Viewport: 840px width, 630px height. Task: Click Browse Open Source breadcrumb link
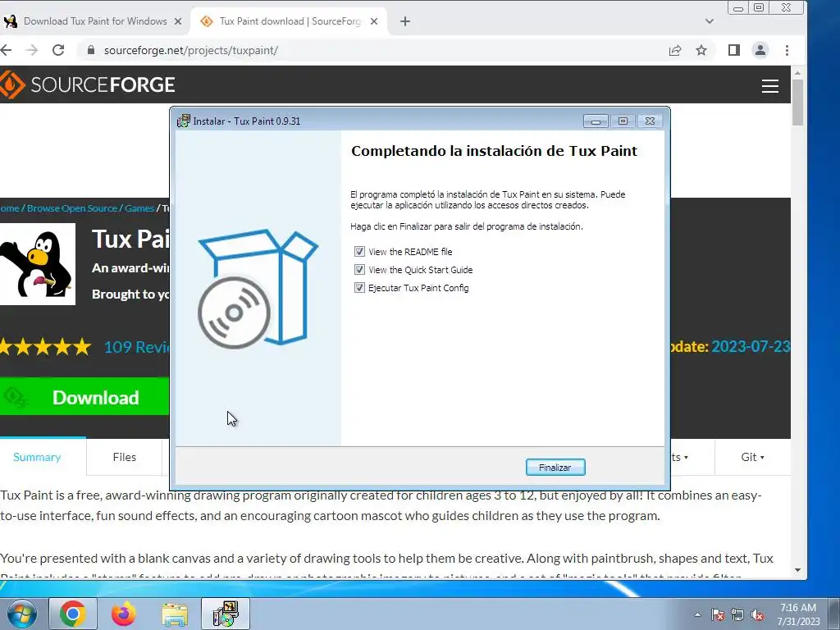72,208
